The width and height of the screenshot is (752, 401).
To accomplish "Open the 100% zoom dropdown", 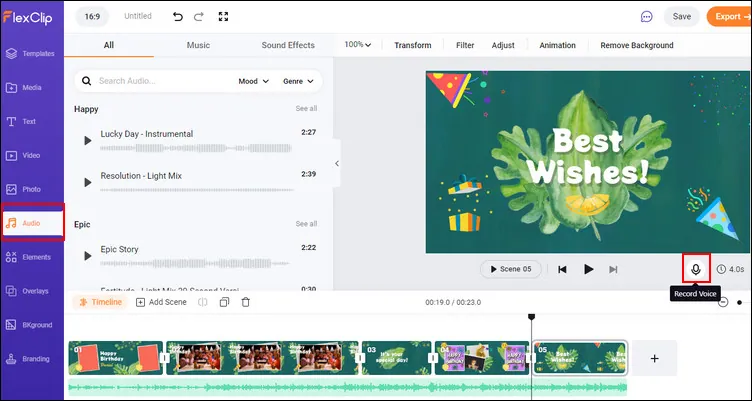I will coord(358,45).
